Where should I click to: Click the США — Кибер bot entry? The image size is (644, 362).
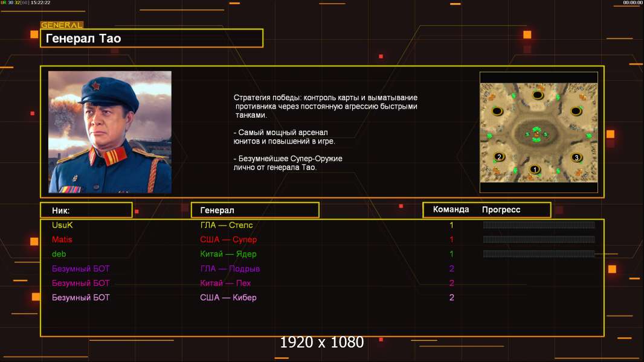228,297
